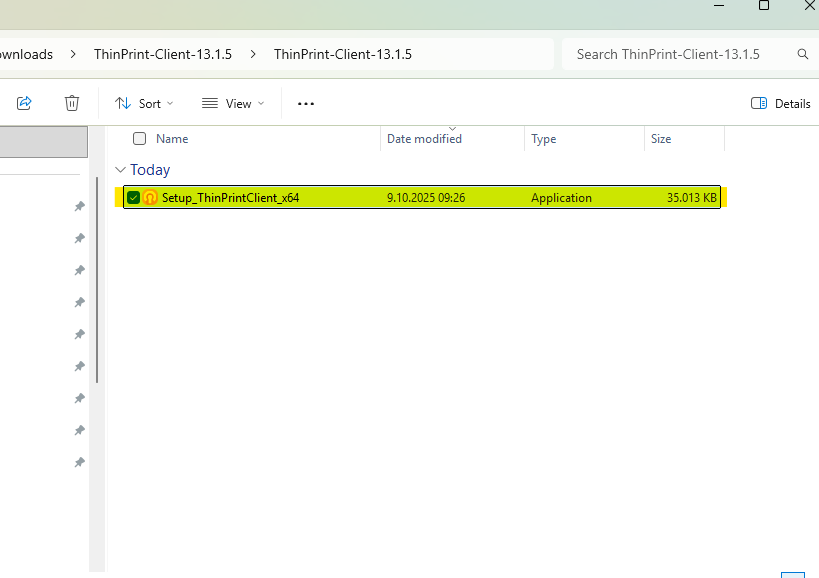The image size is (819, 578).
Task: Sort by the Date modified column header
Action: 424,139
